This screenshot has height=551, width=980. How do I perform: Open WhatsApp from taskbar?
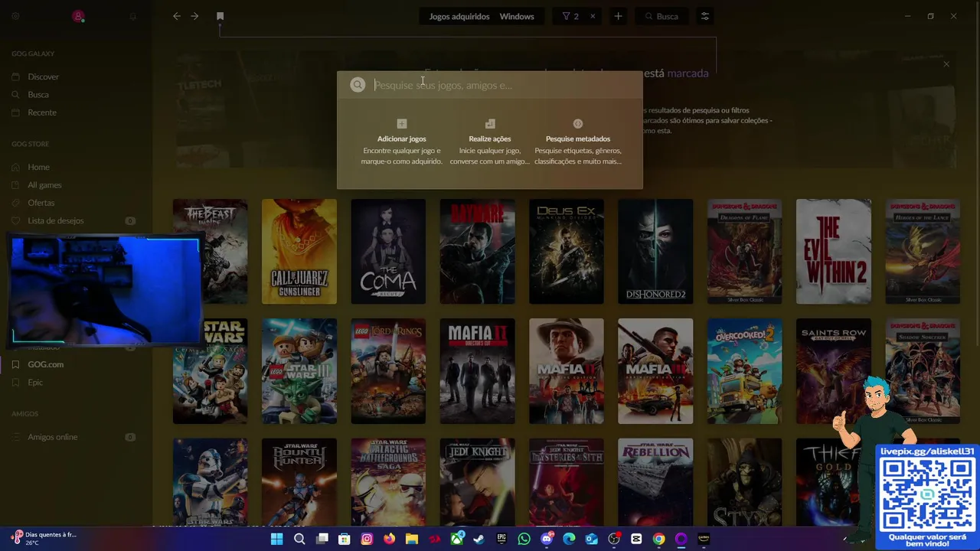[x=524, y=539]
